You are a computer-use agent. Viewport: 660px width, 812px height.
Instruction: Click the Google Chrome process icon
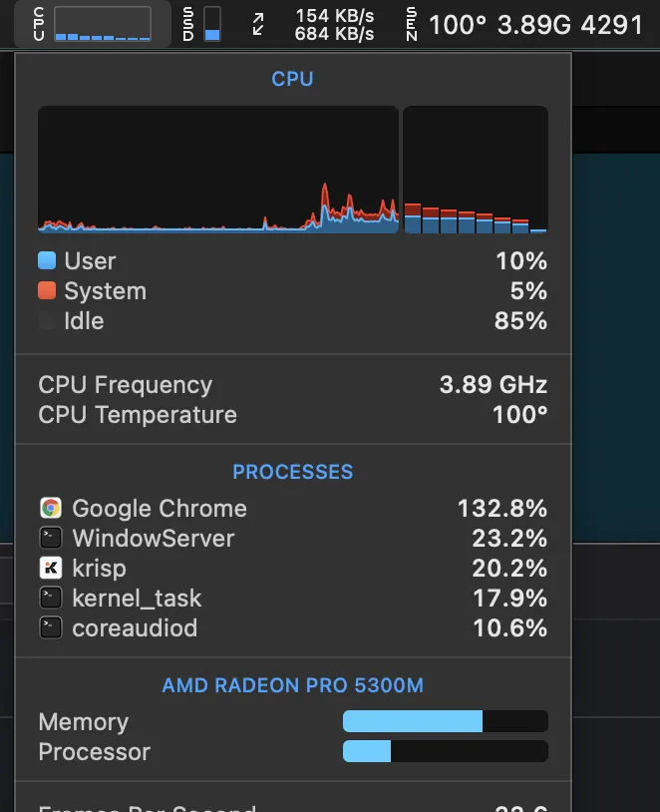[x=50, y=509]
